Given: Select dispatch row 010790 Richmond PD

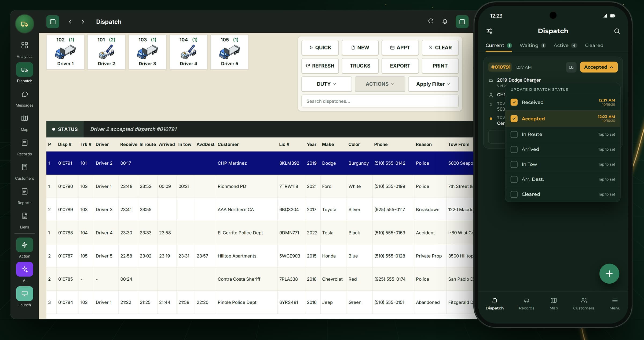Looking at the screenshot, I should pyautogui.click(x=260, y=186).
